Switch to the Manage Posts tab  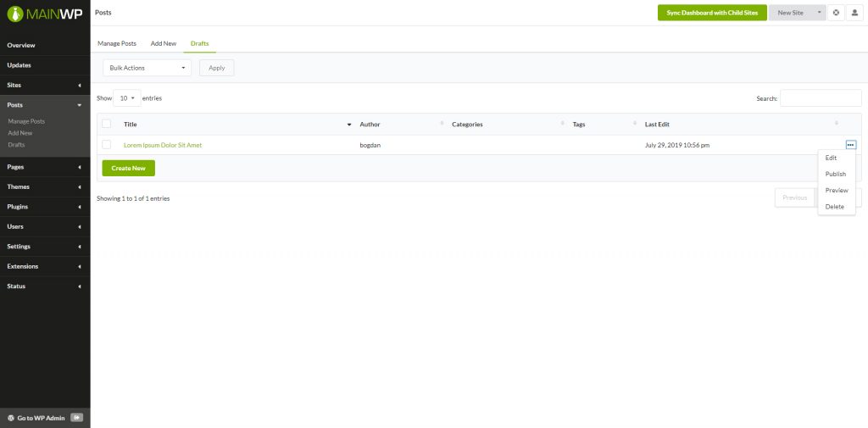click(x=119, y=42)
